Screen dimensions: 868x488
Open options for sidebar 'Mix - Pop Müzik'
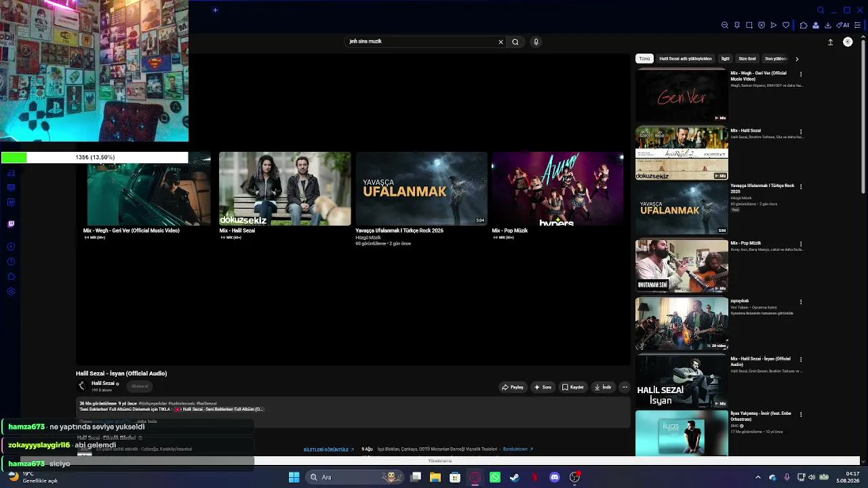[801, 244]
